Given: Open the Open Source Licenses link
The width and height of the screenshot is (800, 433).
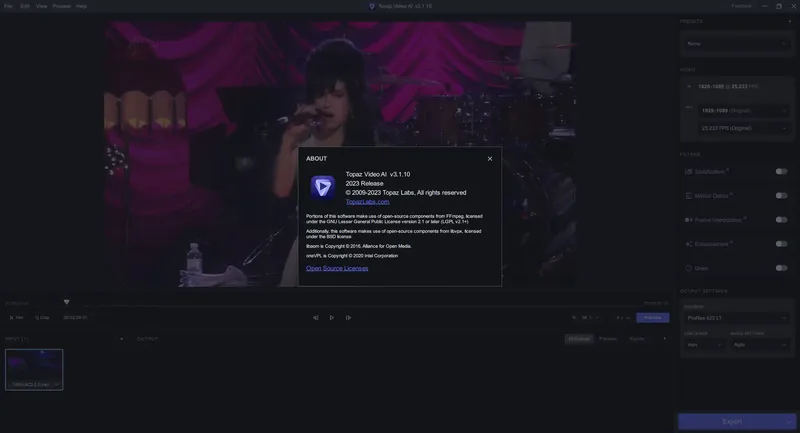Looking at the screenshot, I should (337, 268).
